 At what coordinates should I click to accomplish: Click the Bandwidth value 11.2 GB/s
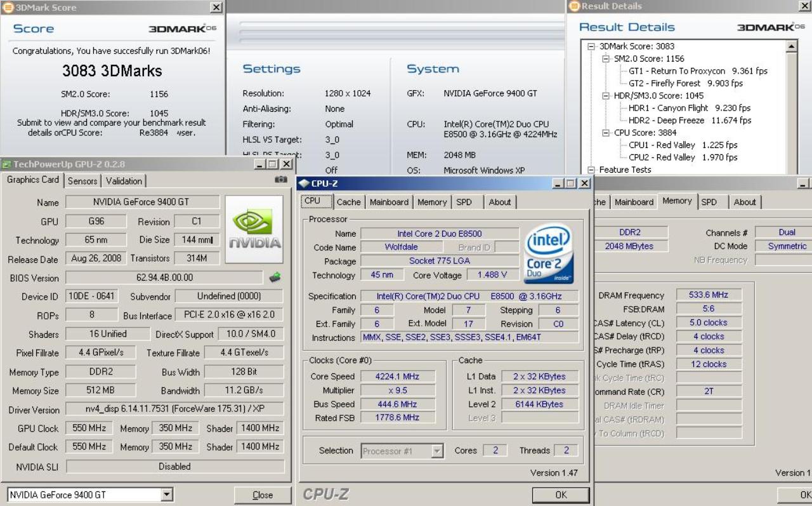click(x=244, y=390)
